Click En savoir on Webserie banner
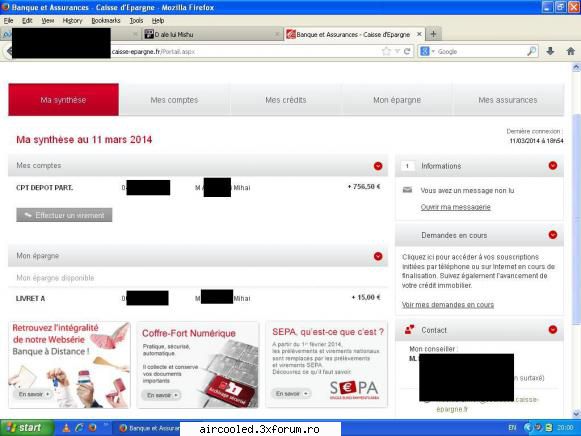The height and width of the screenshot is (436, 581). (34, 394)
